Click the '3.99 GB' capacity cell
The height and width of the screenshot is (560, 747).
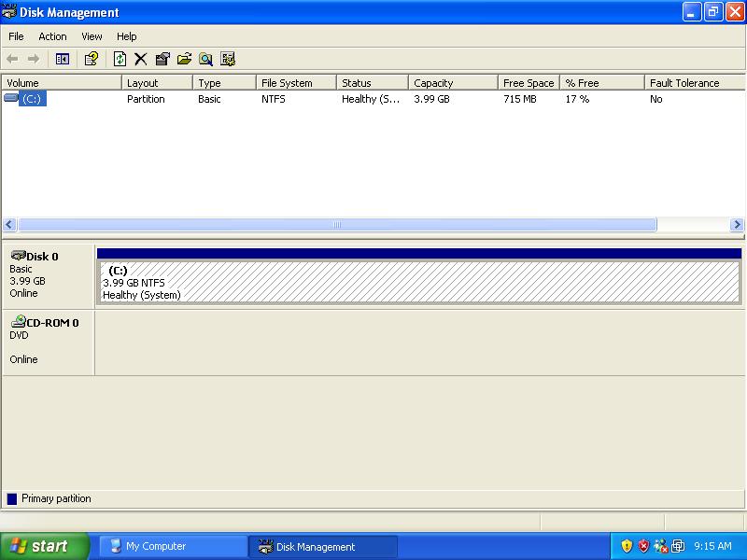pos(431,99)
